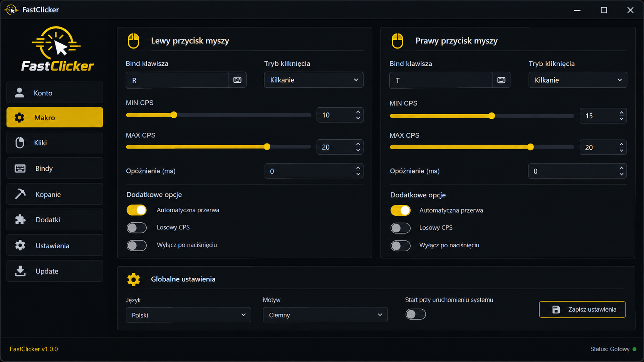Click right Bind klawisza input showing T

click(441, 80)
